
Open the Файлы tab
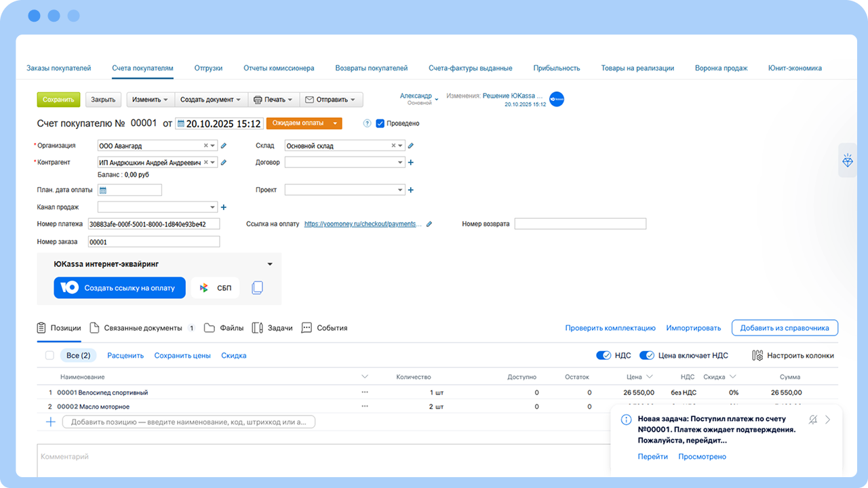coord(224,328)
